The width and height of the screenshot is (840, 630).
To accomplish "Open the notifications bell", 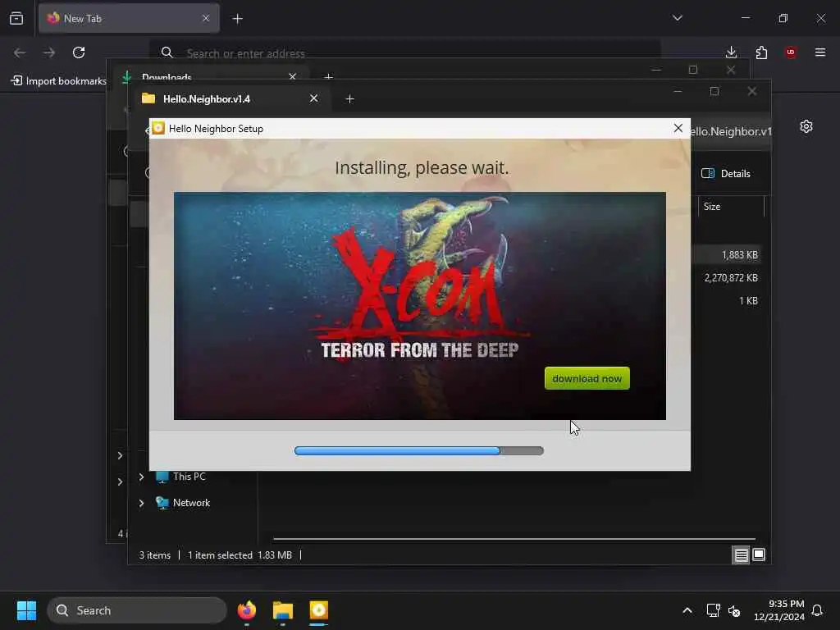I will (x=817, y=610).
